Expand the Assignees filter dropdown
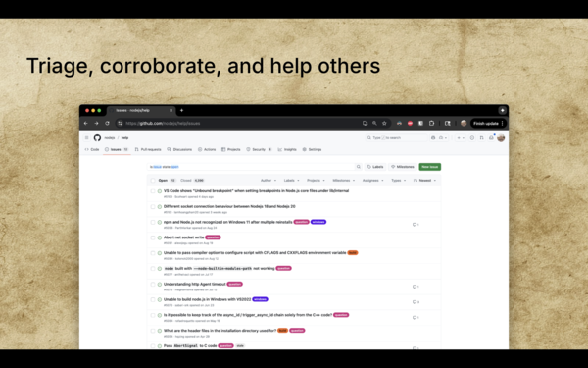This screenshot has width=588, height=368. [373, 181]
